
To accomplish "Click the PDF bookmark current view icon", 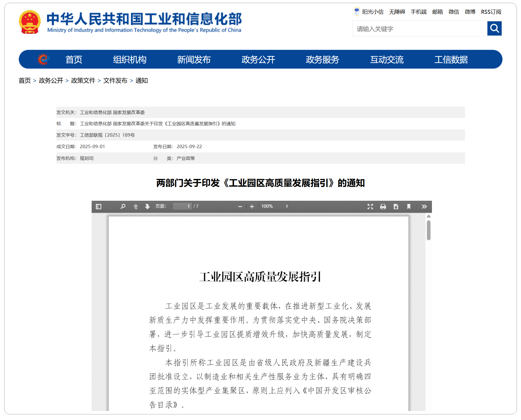I will [409, 207].
